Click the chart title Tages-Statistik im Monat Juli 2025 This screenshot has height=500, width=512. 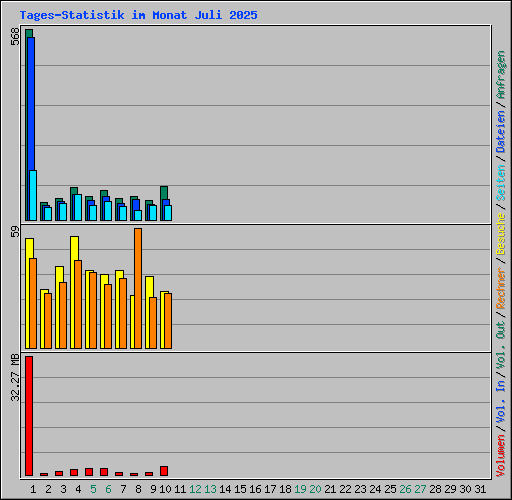click(x=138, y=15)
